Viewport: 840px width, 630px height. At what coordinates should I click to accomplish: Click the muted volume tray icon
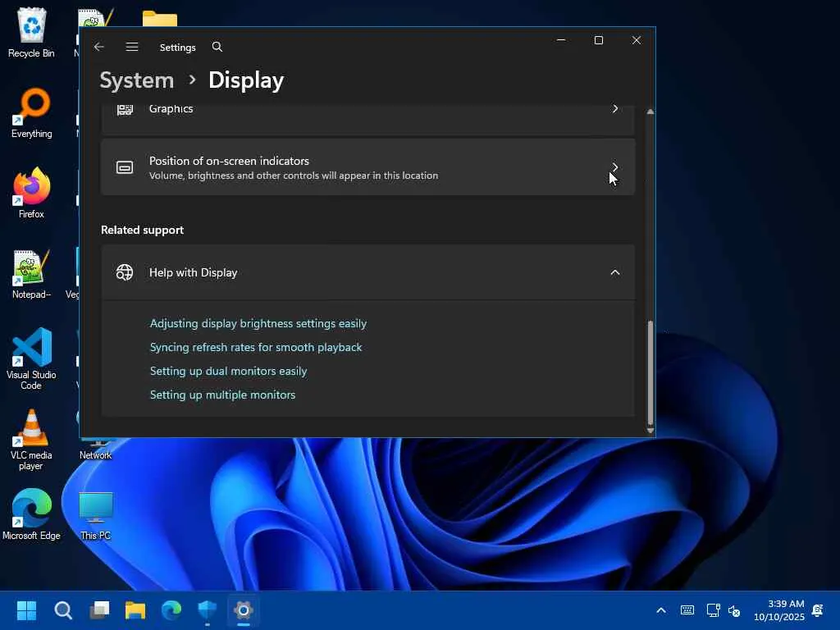(734, 610)
